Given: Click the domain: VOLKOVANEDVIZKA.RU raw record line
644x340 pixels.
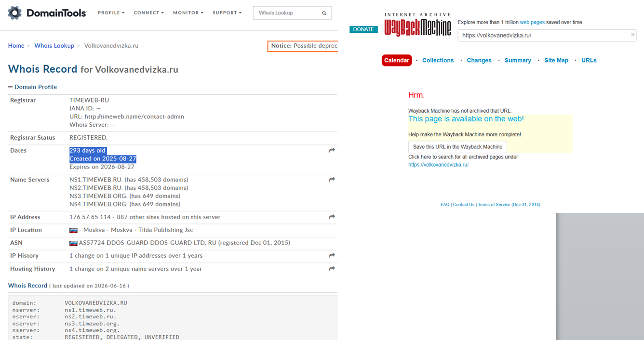Looking at the screenshot, I should tap(70, 303).
